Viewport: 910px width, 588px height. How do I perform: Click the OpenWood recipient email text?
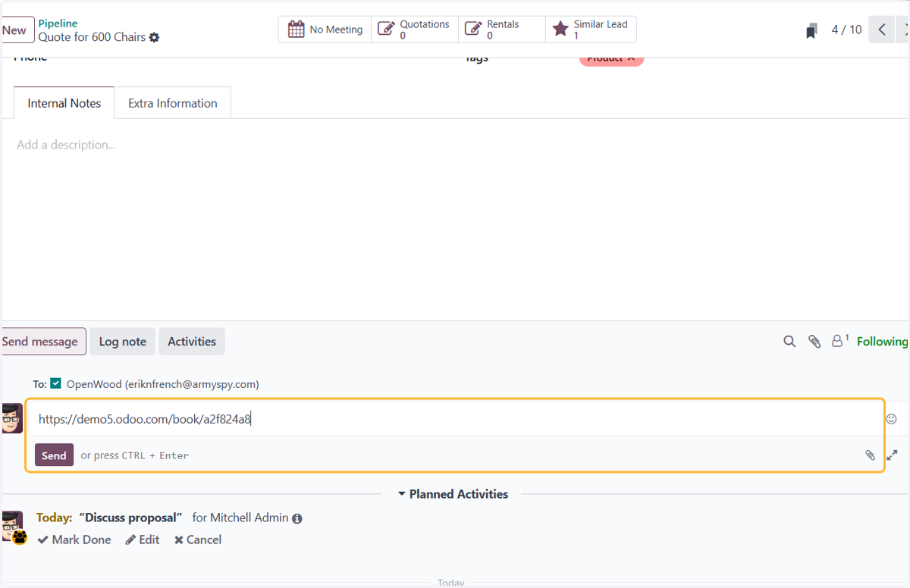[x=163, y=384]
